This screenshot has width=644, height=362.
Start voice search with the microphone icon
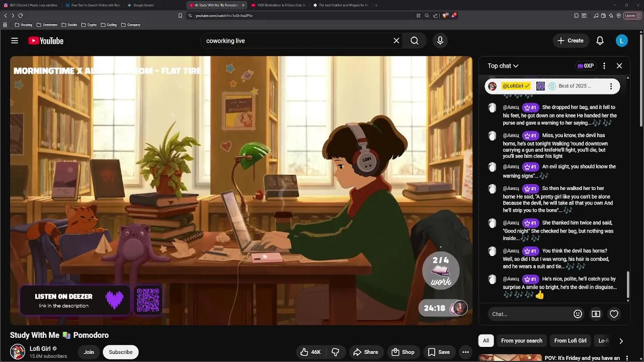pos(440,41)
